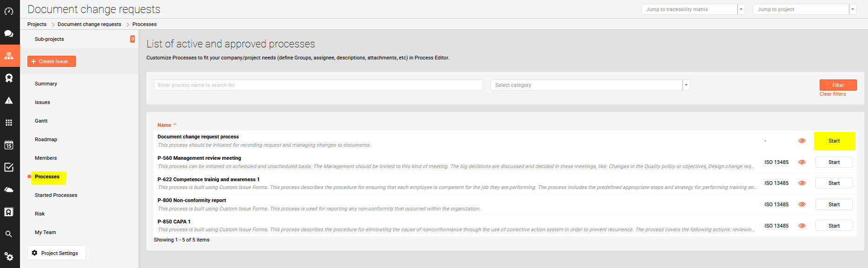The image size is (868, 268).
Task: Click the search magnifier sidebar icon
Action: point(9,234)
